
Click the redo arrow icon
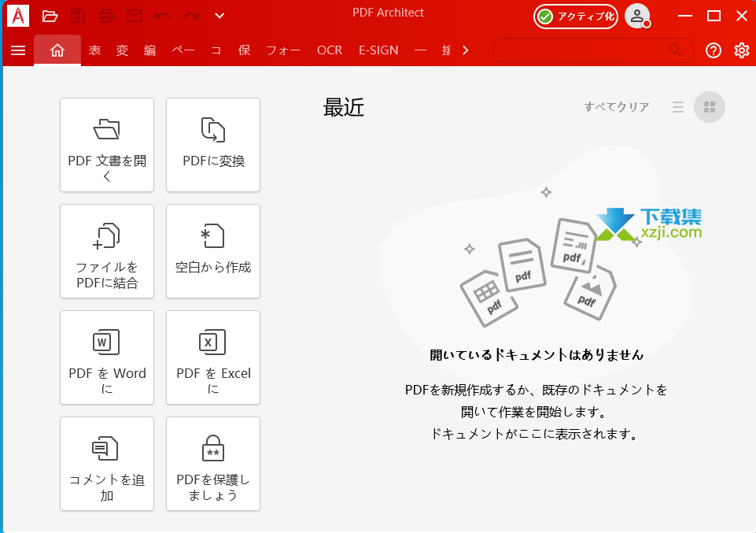tap(191, 17)
